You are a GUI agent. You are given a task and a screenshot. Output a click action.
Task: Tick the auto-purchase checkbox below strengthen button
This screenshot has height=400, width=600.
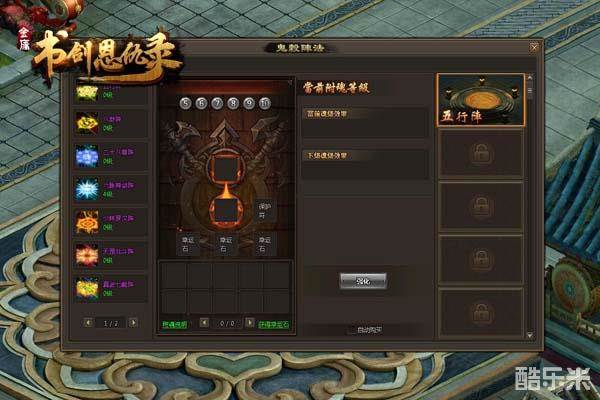tap(351, 330)
